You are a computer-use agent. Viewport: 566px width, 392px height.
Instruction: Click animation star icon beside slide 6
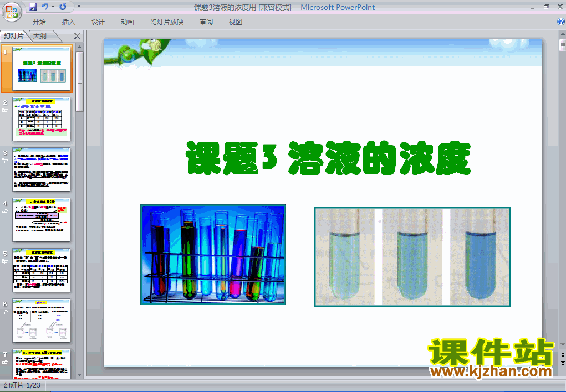click(x=5, y=312)
